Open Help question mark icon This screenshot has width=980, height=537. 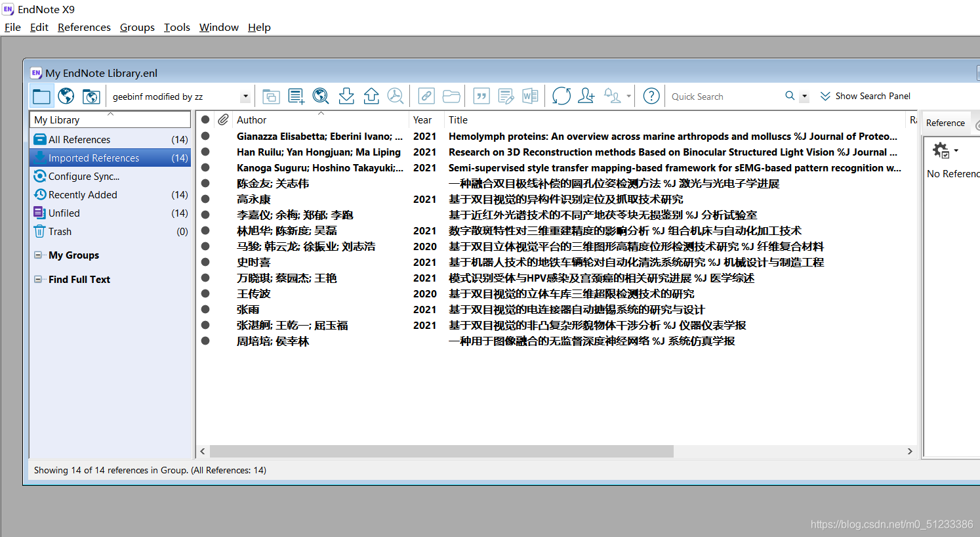651,97
